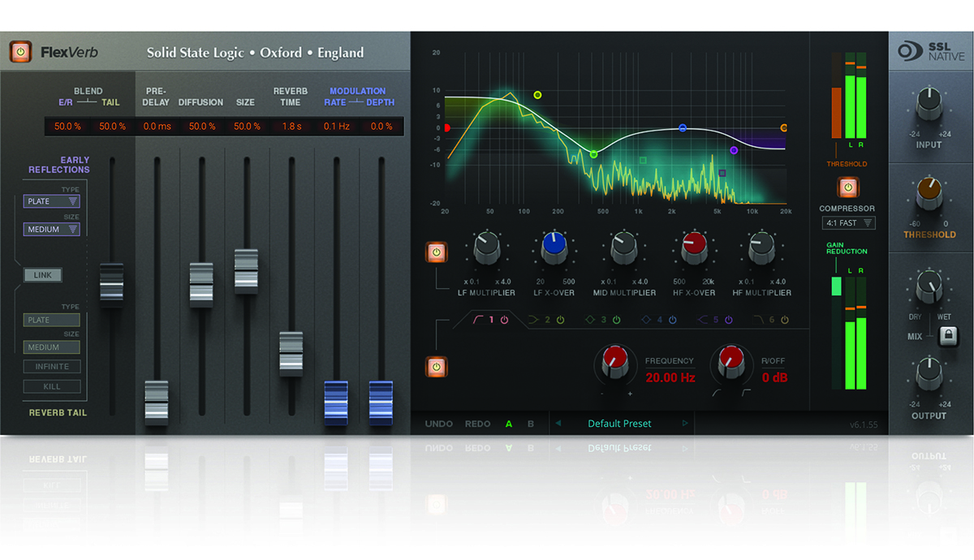Toggle band 5 power switch
The width and height of the screenshot is (974, 560).
pyautogui.click(x=728, y=320)
